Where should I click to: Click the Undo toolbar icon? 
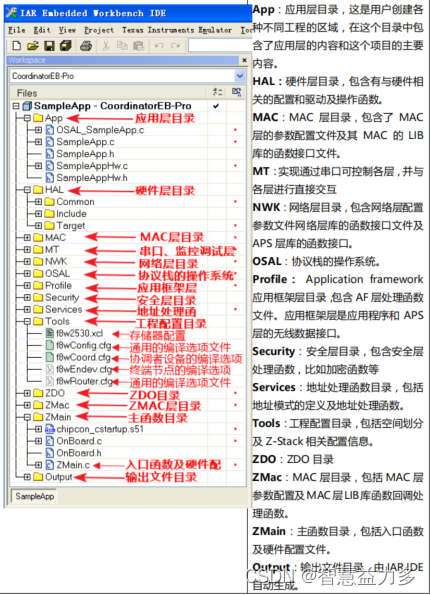159,46
